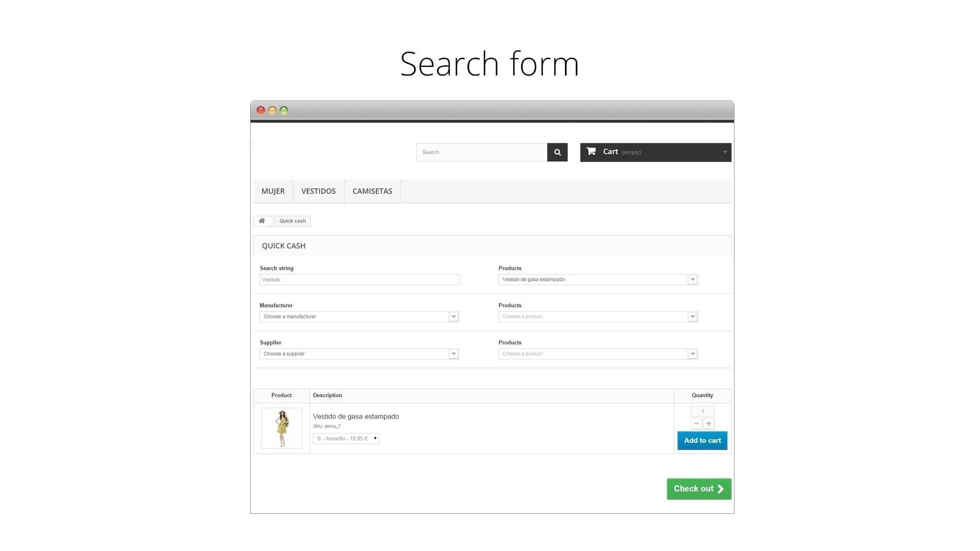Open the Manufacturer dropdown
Viewport: 980px width, 551px height.
(x=359, y=317)
